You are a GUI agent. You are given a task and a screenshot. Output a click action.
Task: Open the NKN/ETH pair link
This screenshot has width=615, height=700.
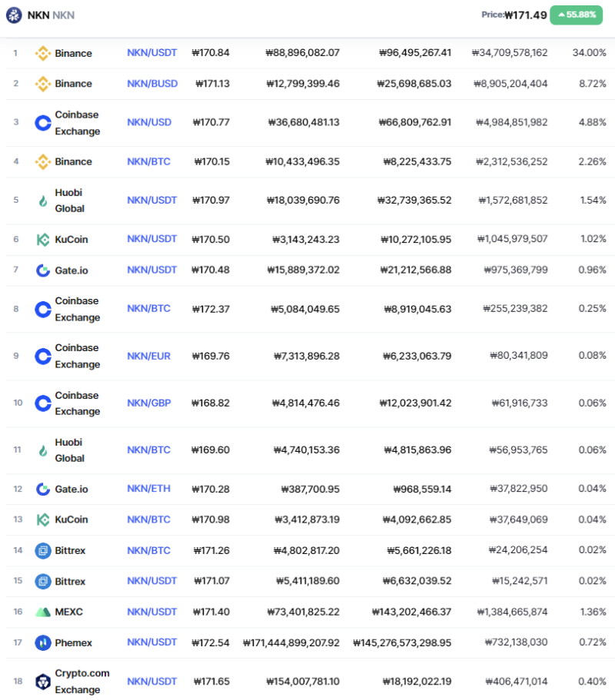pos(148,489)
